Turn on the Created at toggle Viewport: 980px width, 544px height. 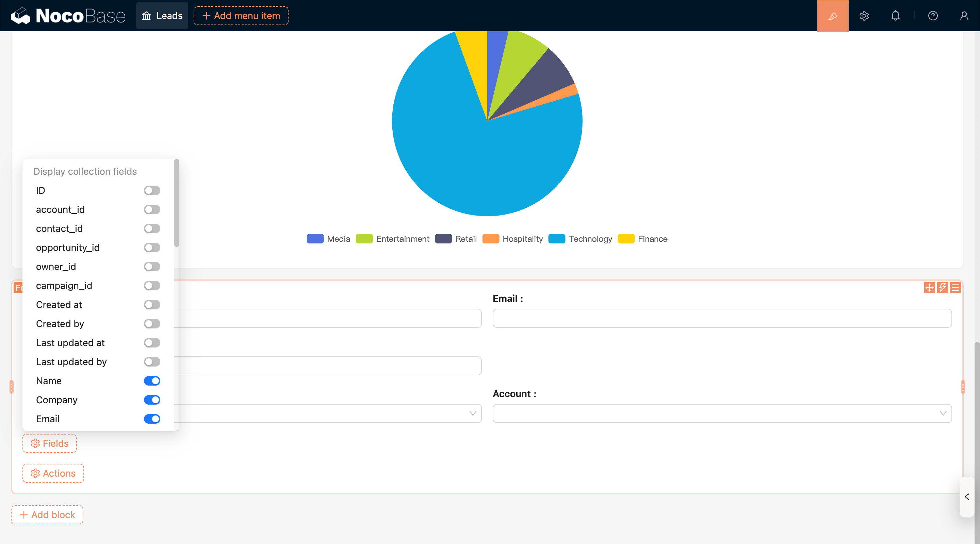pyautogui.click(x=152, y=305)
